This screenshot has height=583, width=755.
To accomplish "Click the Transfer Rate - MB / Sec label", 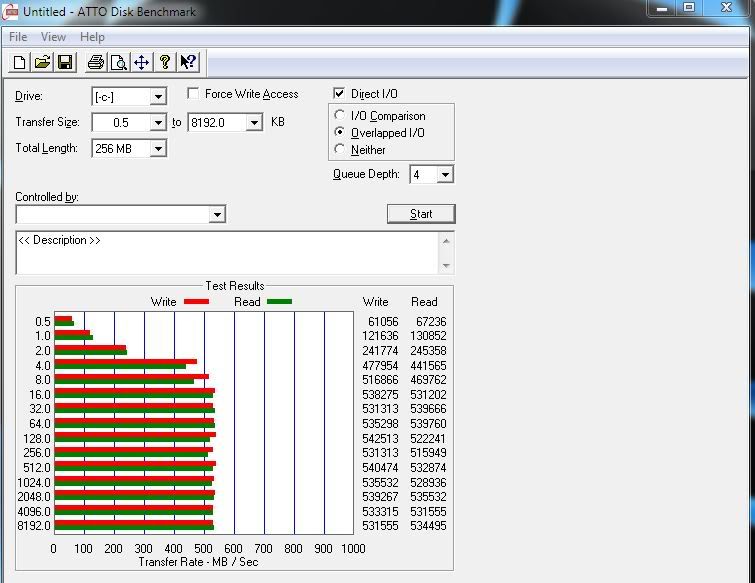I will click(198, 562).
